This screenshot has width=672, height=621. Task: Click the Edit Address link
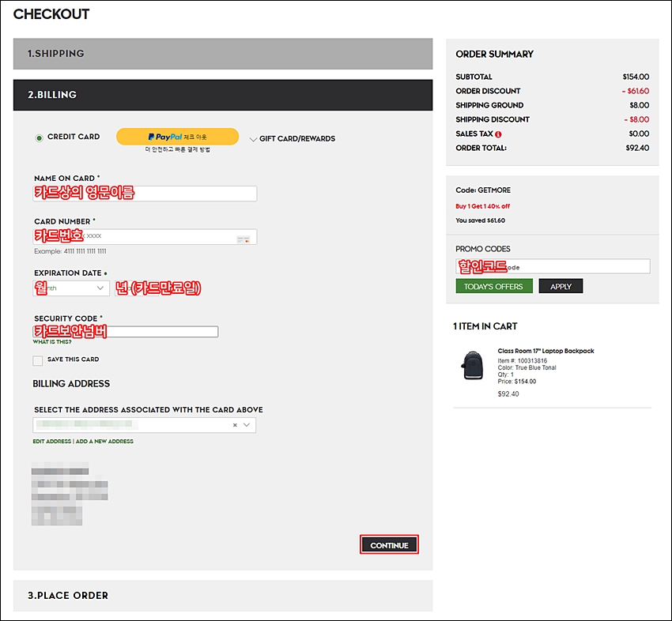pyautogui.click(x=52, y=442)
